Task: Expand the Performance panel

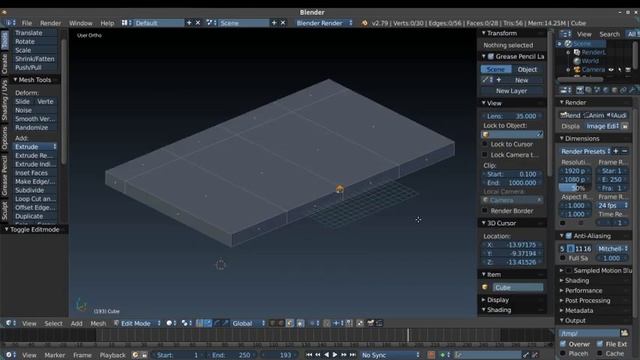Action: click(x=583, y=290)
